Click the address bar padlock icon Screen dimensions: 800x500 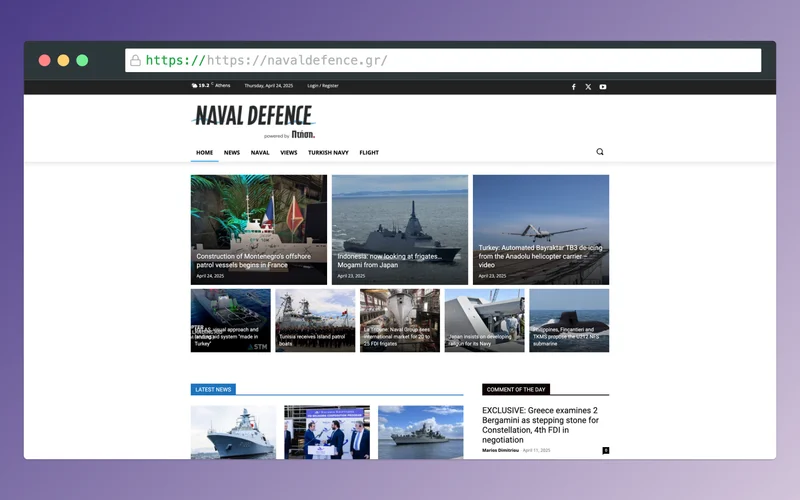point(135,60)
